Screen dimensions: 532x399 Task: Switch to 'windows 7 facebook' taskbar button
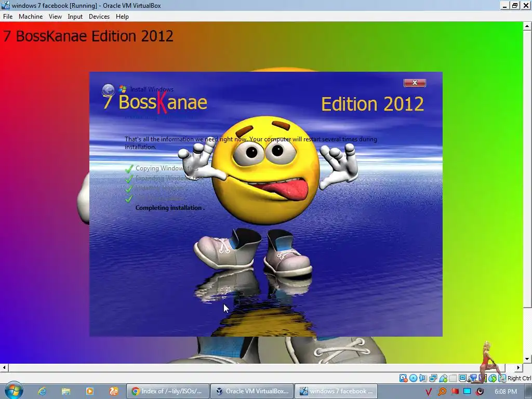pyautogui.click(x=336, y=391)
